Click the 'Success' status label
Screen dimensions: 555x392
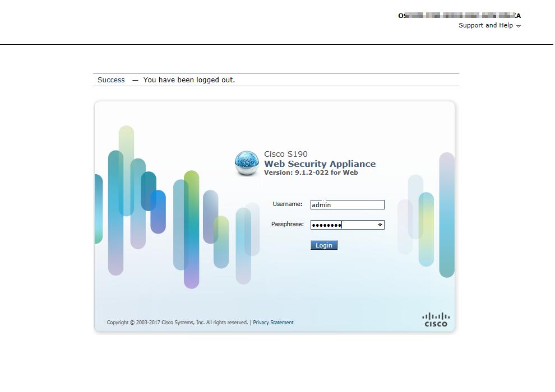111,80
